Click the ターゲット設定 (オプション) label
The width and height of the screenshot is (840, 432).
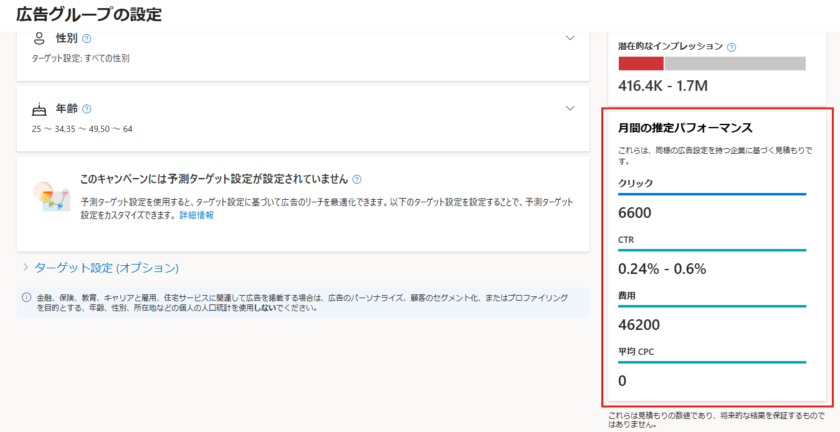(x=106, y=267)
